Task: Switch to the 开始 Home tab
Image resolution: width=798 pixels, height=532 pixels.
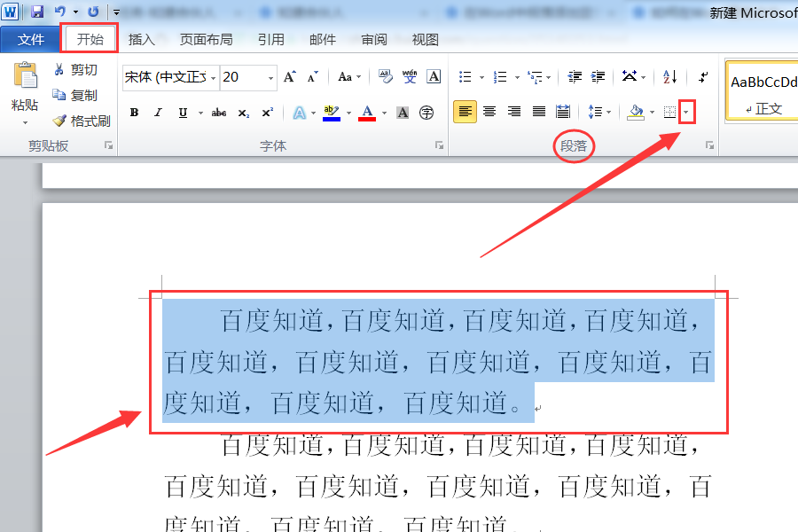Action: (x=90, y=39)
